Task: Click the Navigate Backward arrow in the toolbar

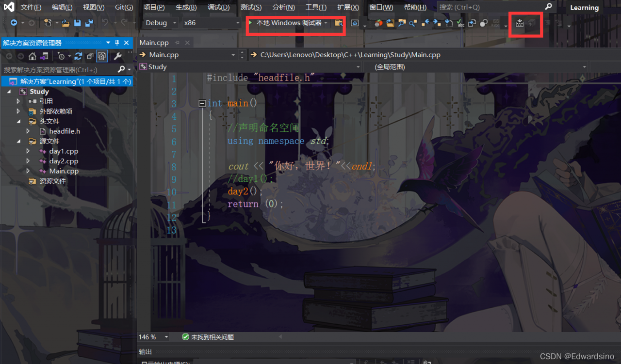Action: click(14, 23)
